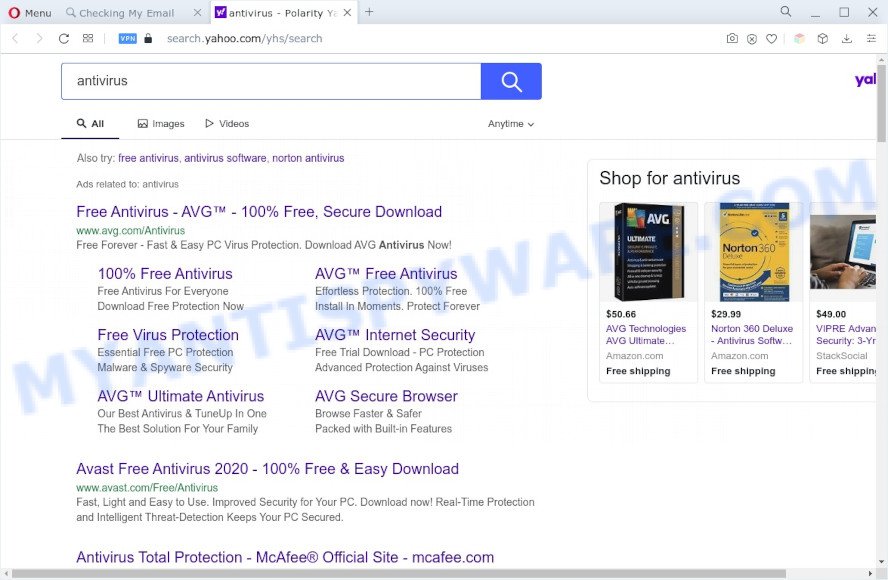The height and width of the screenshot is (580, 888).
Task: Go back with the back arrow
Action: tap(15, 39)
